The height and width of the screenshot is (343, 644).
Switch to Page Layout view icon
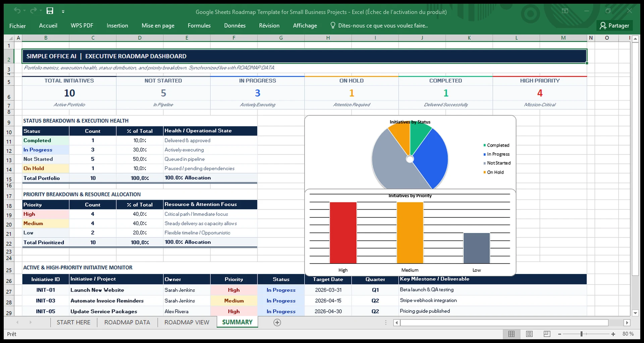point(529,334)
